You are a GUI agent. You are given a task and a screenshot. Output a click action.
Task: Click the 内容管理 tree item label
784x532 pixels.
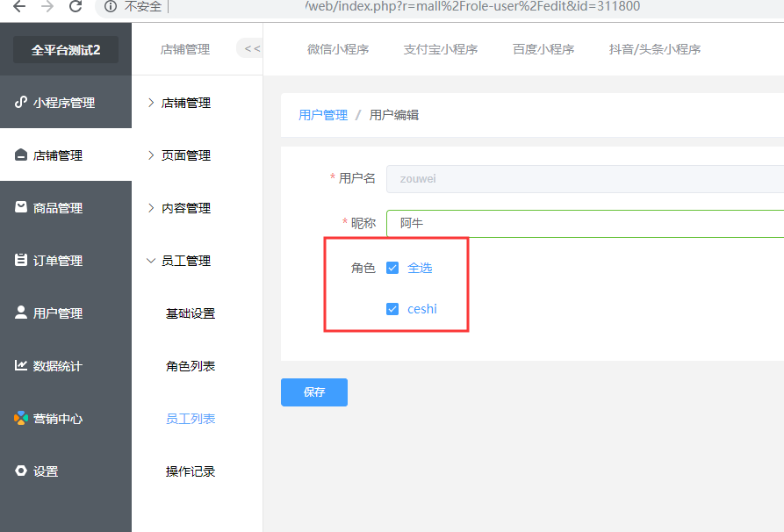point(186,208)
